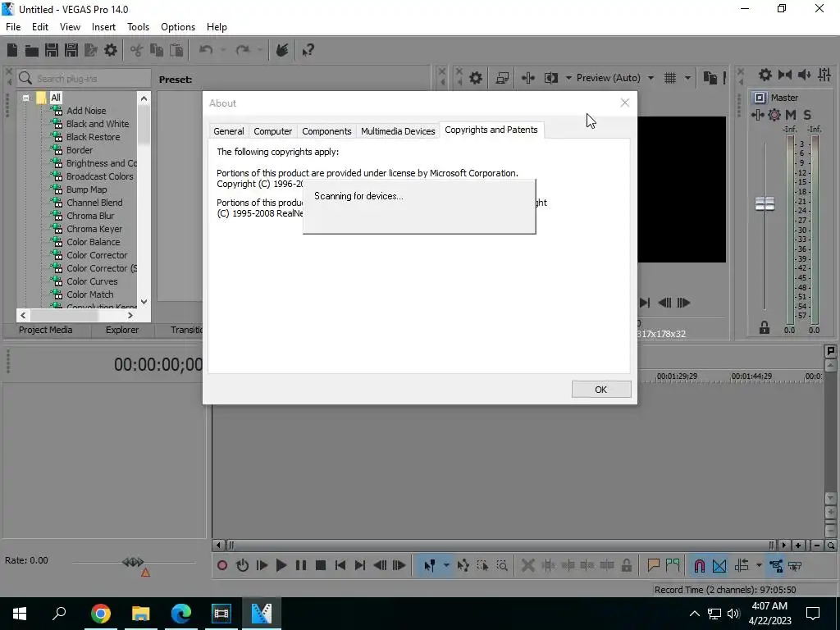Show hidden icons in system tray
The height and width of the screenshot is (630, 840).
tap(694, 614)
